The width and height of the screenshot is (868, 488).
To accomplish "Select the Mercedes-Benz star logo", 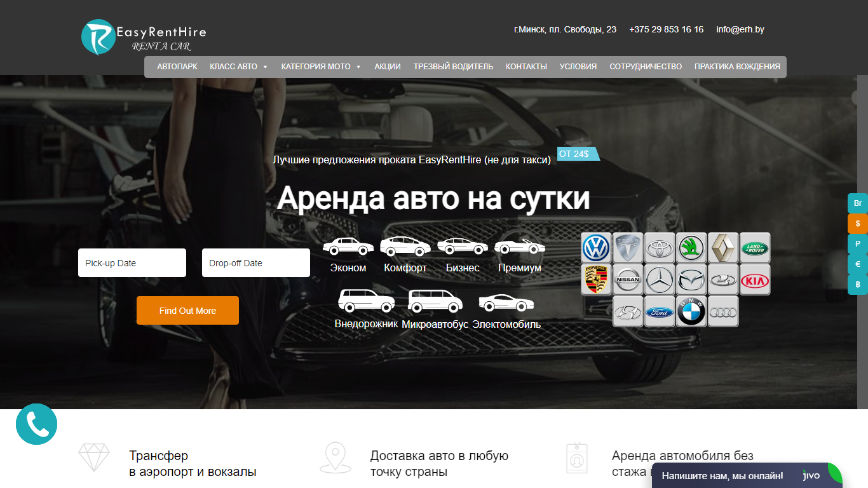I will 660,280.
